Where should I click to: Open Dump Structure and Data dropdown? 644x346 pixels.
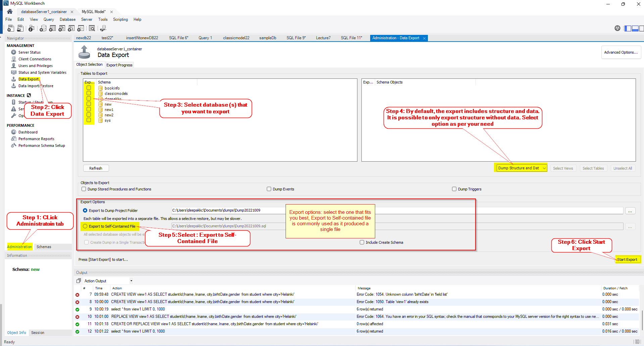[521, 168]
